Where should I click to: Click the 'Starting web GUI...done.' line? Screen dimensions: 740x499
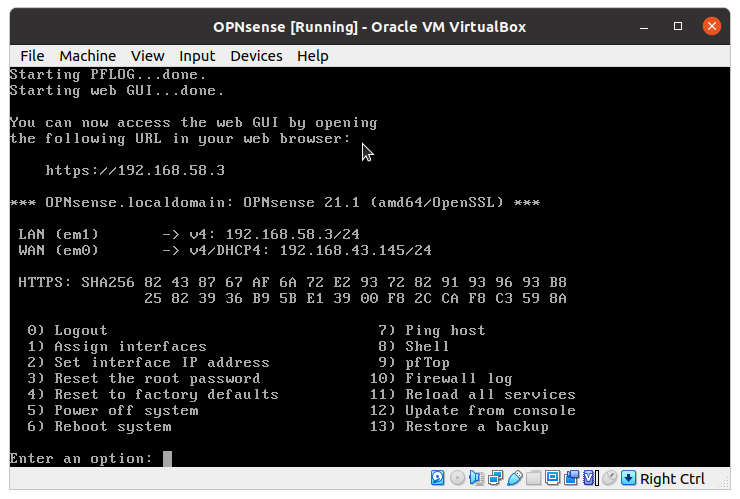pos(117,90)
